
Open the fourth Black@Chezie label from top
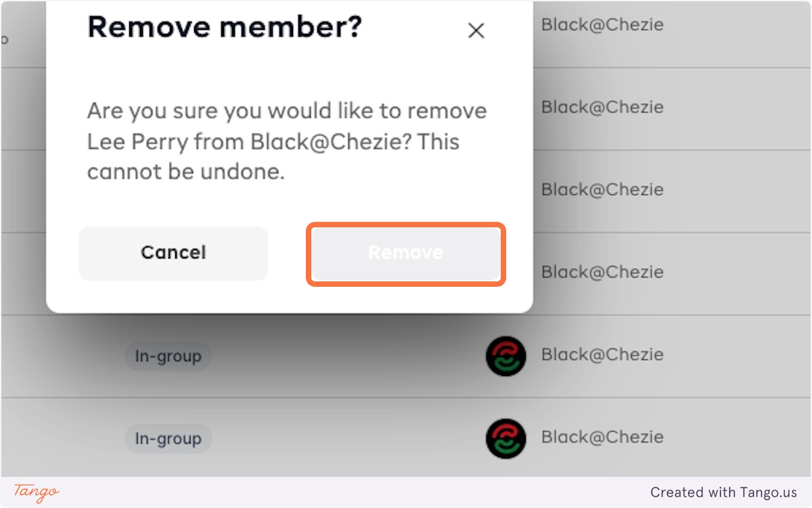click(602, 272)
